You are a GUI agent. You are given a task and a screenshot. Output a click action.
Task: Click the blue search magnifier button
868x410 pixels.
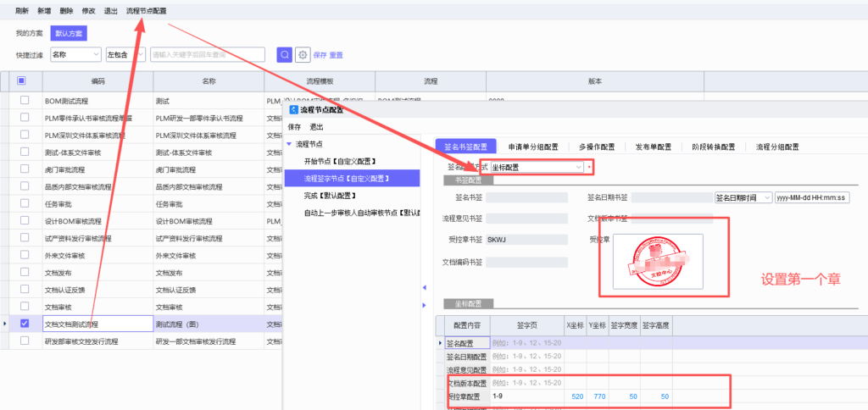pos(285,54)
